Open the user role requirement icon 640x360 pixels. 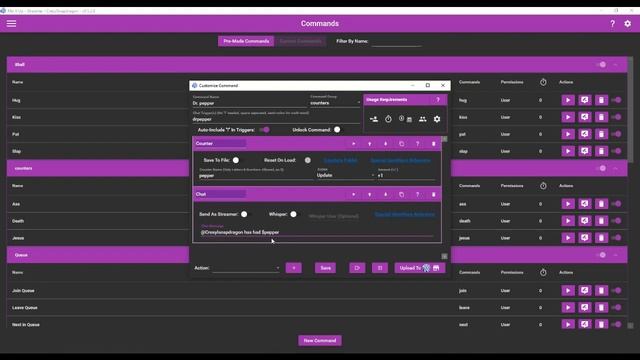373,119
